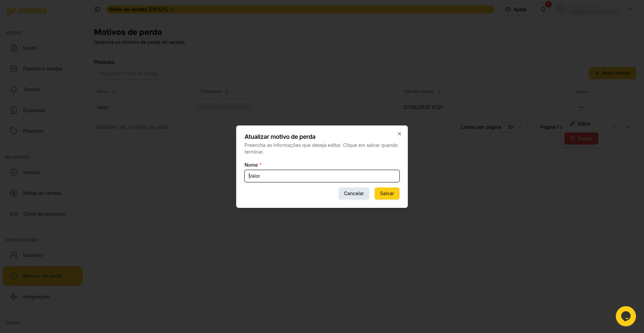Open Linhas por página dropdown showing 10
Screen dimensions: 644x333
pos(516,127)
